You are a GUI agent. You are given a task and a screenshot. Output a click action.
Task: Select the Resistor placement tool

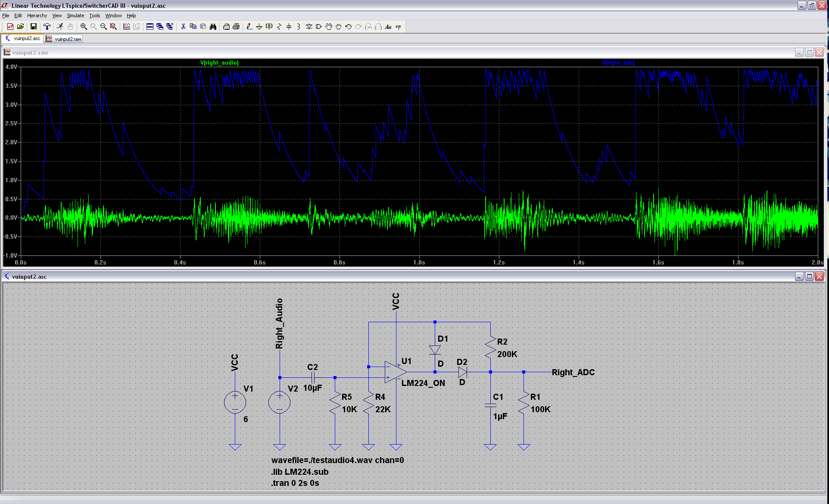tap(279, 27)
